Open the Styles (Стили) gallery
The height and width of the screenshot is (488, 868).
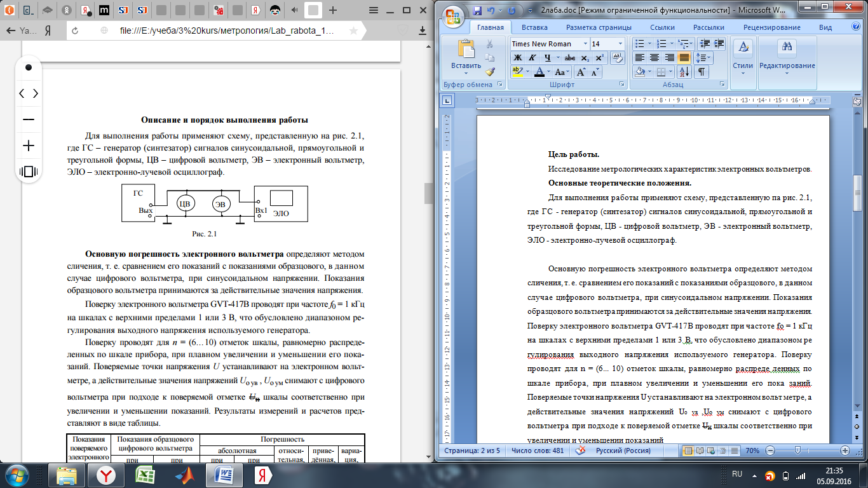pyautogui.click(x=743, y=57)
